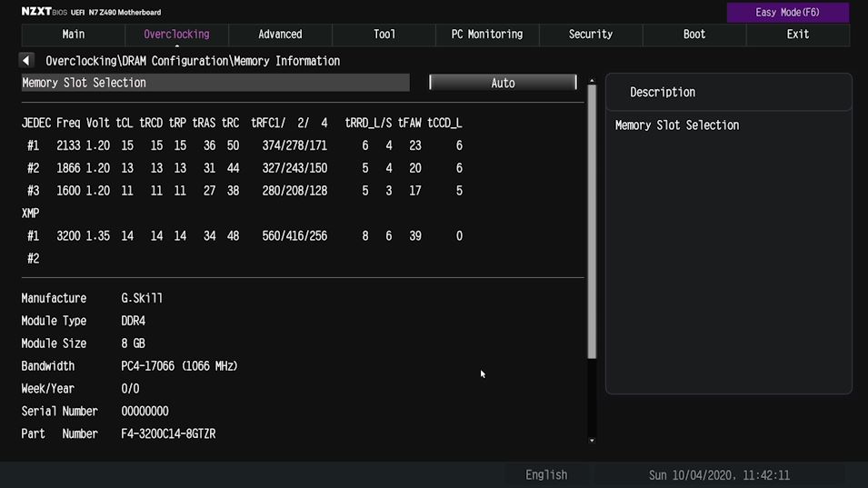Screen dimensions: 868x488
Task: Open the PC Monitoring tab
Action: coord(487,35)
